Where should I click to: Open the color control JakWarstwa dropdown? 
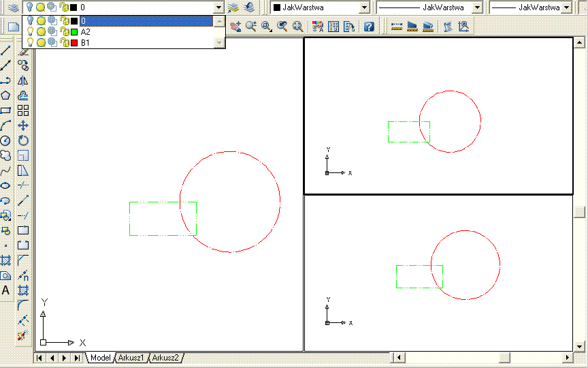(364, 7)
